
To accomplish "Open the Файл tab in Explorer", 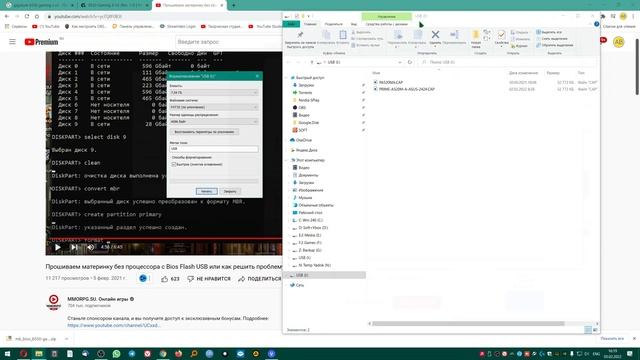I will 291,24.
